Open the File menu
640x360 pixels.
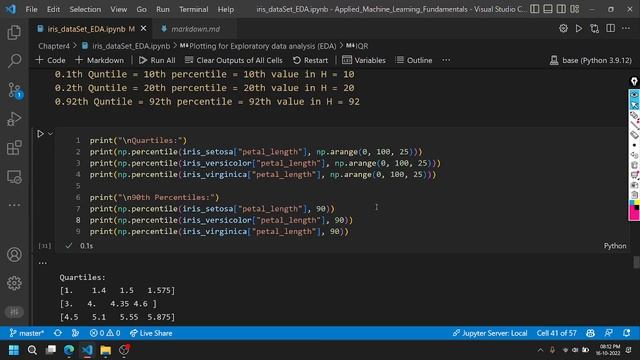click(x=31, y=9)
